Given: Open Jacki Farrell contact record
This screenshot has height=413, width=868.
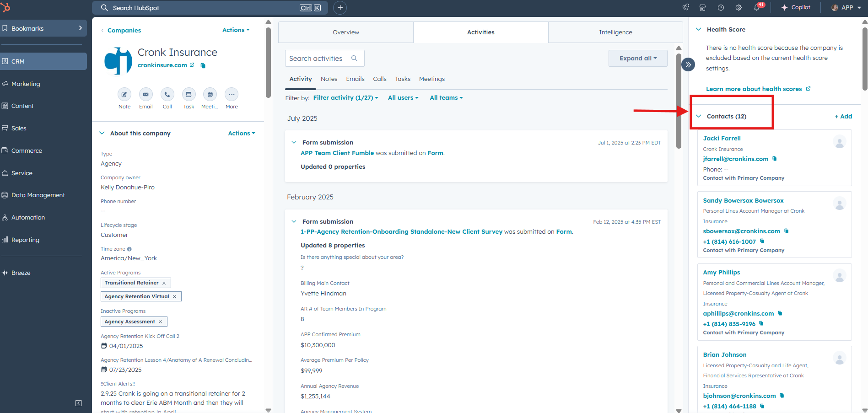Looking at the screenshot, I should [722, 138].
